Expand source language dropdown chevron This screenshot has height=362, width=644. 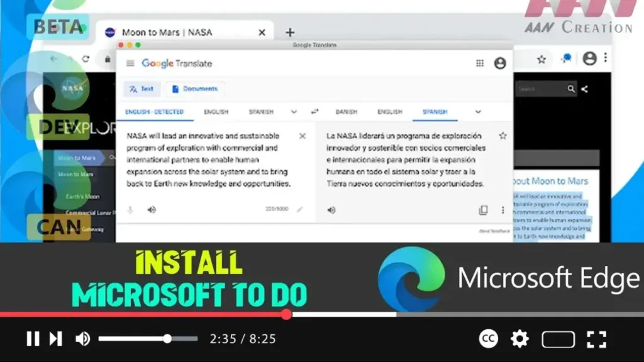coord(294,112)
